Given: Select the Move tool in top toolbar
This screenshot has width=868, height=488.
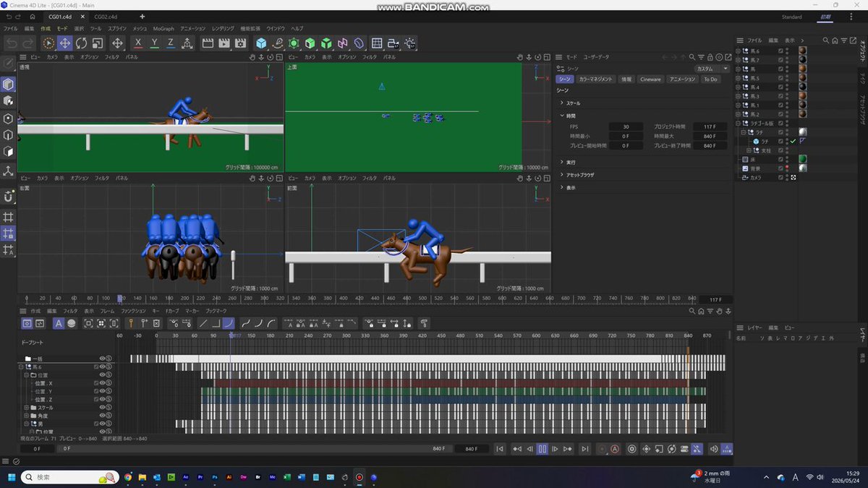Looking at the screenshot, I should (x=65, y=43).
